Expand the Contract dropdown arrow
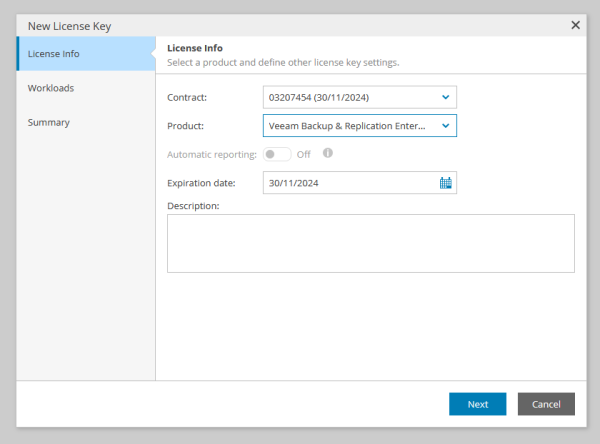600x444 pixels. tap(445, 97)
